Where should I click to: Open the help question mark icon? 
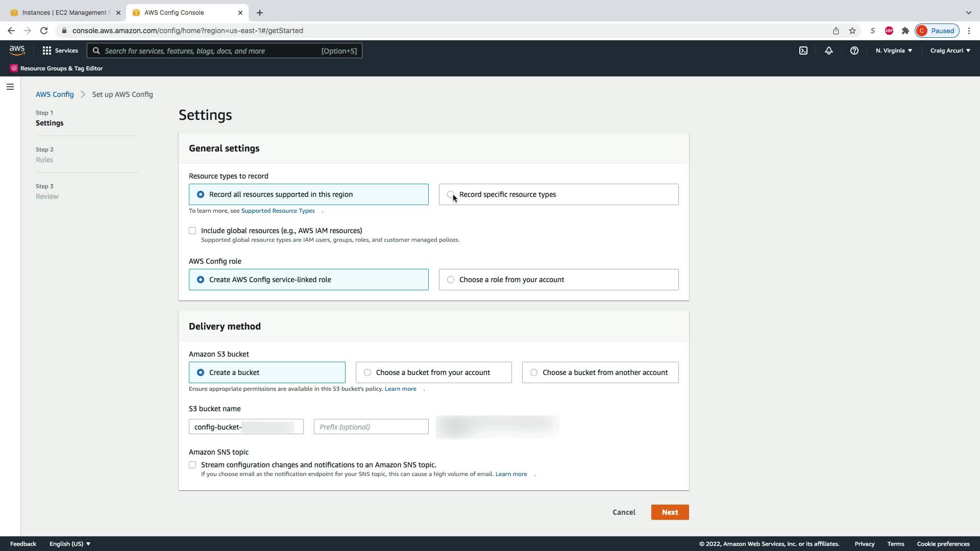tap(854, 51)
